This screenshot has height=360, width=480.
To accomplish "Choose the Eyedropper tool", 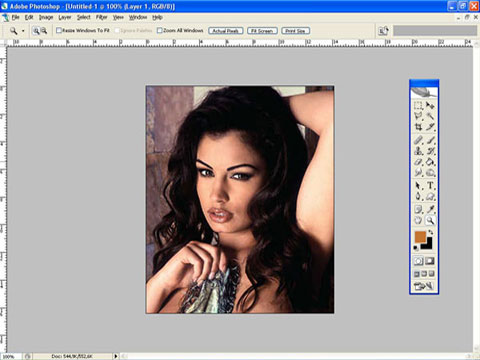I will (430, 209).
